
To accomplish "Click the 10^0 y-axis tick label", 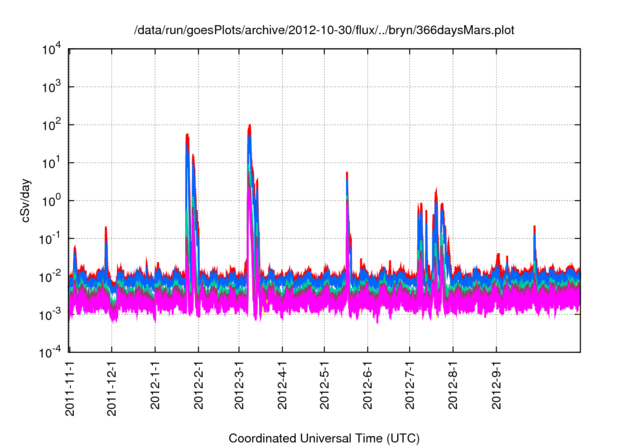I will (x=51, y=200).
